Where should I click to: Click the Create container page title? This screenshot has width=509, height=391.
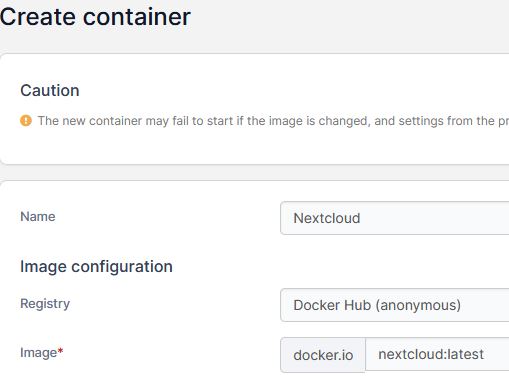[x=95, y=17]
